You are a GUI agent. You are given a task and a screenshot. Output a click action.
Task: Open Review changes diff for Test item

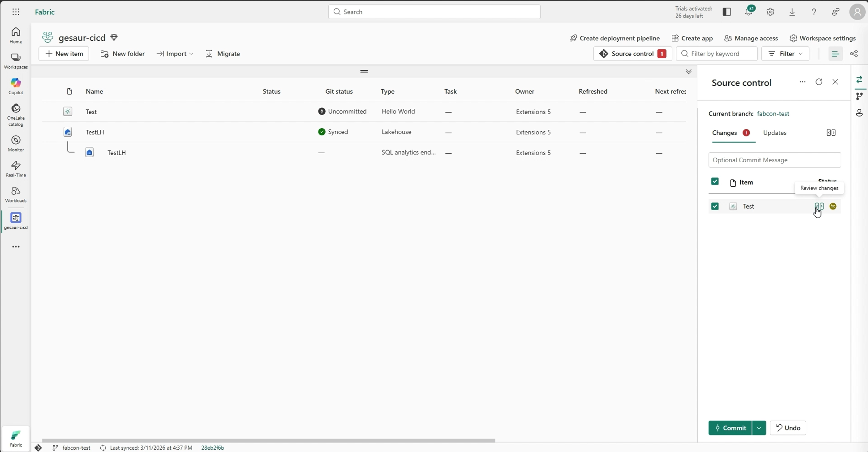(819, 206)
